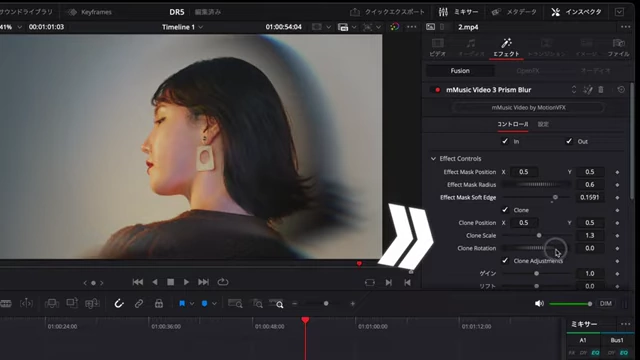Open effect in Fusion wand icon
Image resolution: width=640 pixels, height=360 pixels.
pos(588,90)
